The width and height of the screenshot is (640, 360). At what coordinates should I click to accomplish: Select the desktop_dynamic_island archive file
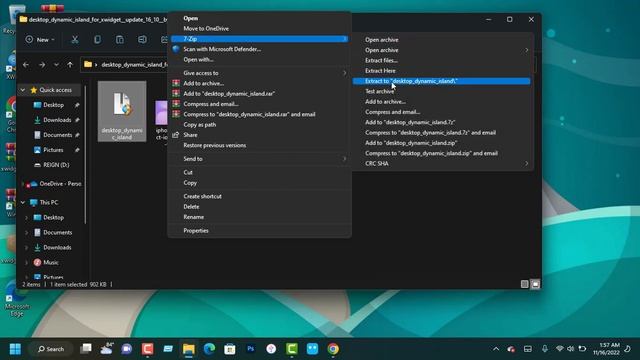122,111
